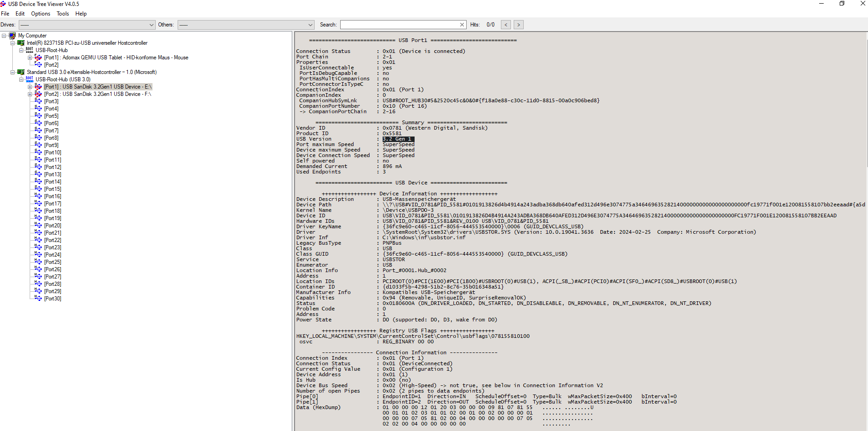Click the USB port icon for [Port14]
868x431 pixels.
tap(38, 182)
